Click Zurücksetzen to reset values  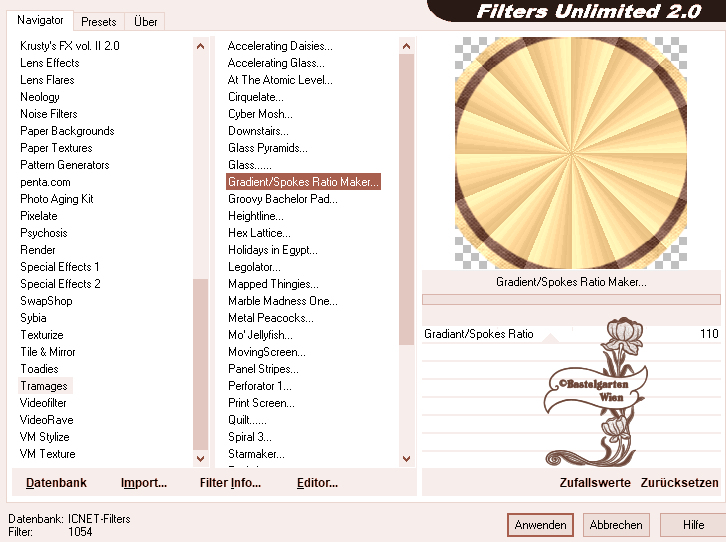tap(679, 483)
